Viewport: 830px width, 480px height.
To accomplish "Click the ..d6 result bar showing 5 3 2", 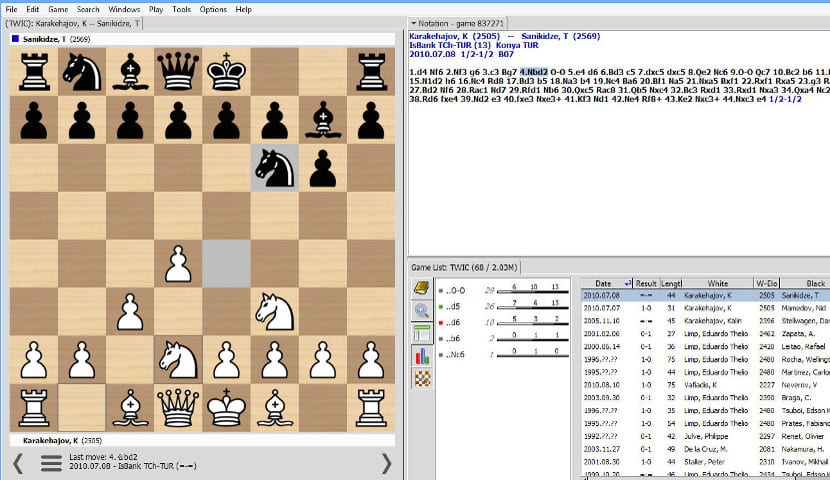I will tap(533, 321).
